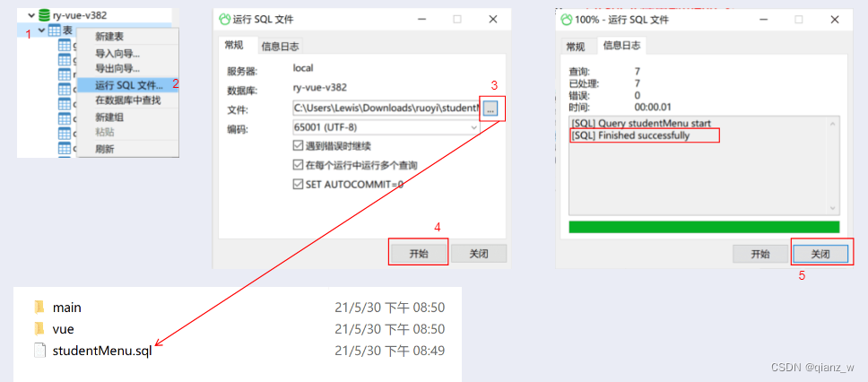This screenshot has width=868, height=382.
Task: Click the vue folder icon
Action: (39, 329)
